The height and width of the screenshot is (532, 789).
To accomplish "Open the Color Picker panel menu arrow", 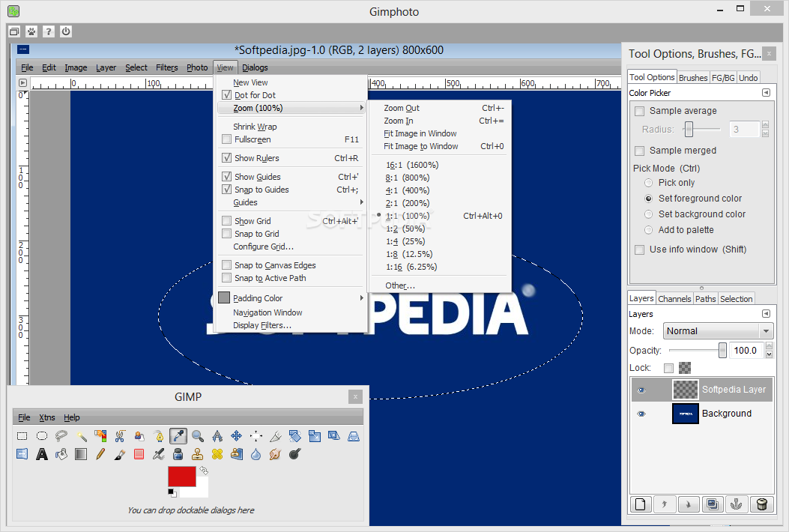I will pyautogui.click(x=766, y=93).
